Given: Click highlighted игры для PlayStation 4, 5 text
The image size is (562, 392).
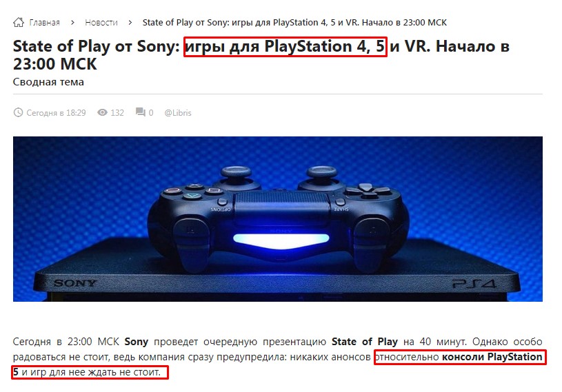Looking at the screenshot, I should pyautogui.click(x=285, y=47).
